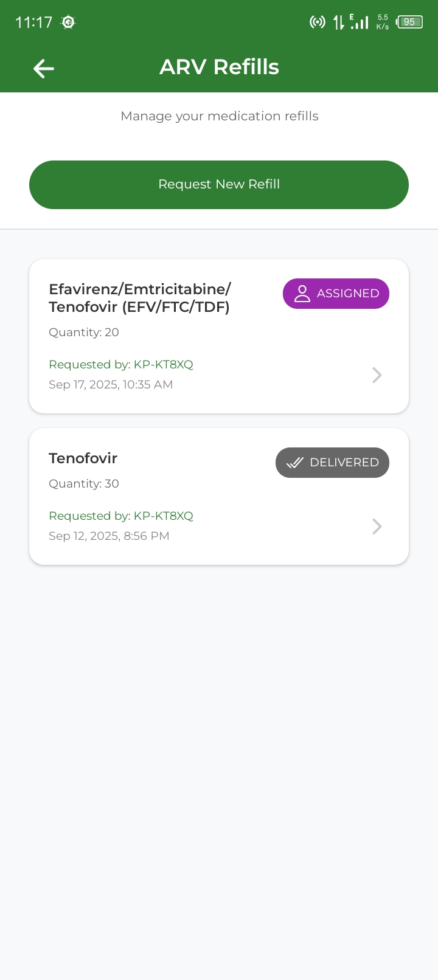
Task: Open the Efavirenz/Emtricitabine/Tenofovir refill card
Action: tap(139, 298)
